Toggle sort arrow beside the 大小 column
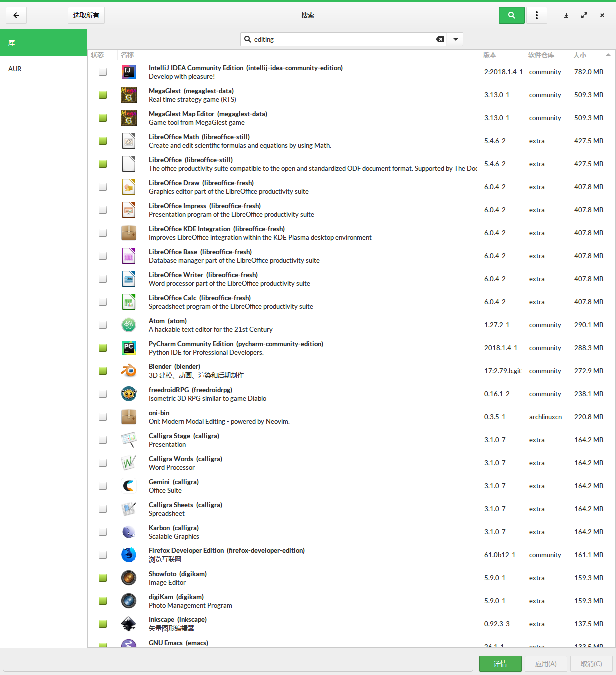616x675 pixels. pyautogui.click(x=608, y=55)
